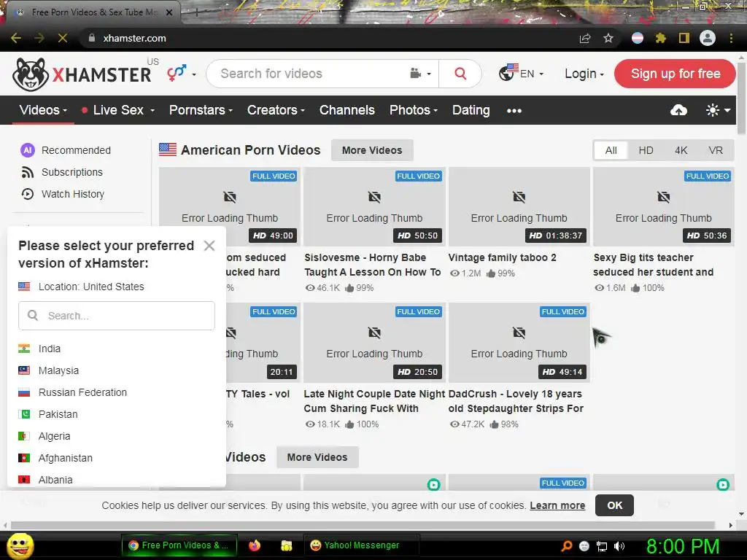Open Watch History in the sidebar
The image size is (747, 560).
pyautogui.click(x=63, y=194)
